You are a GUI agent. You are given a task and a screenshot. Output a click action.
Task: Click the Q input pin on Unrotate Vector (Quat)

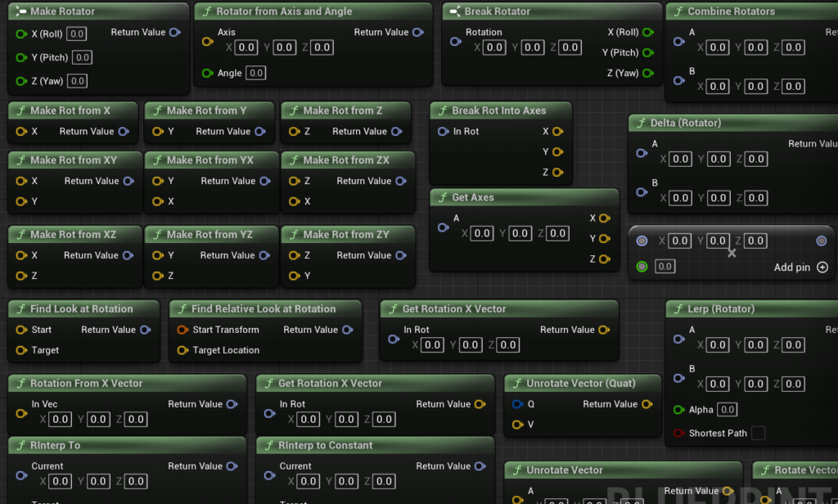point(517,404)
